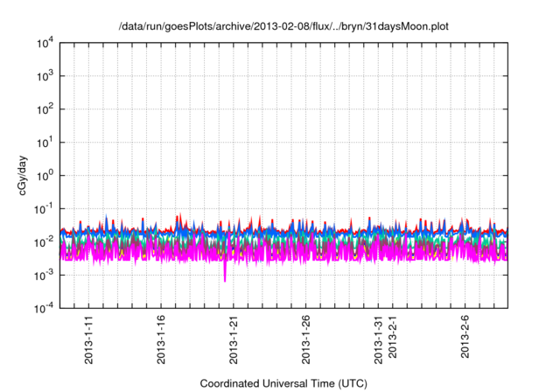Viewport: 560px width, 392px height.
Task: Select the 2013-1-31 date tick label
Action: click(x=378, y=339)
